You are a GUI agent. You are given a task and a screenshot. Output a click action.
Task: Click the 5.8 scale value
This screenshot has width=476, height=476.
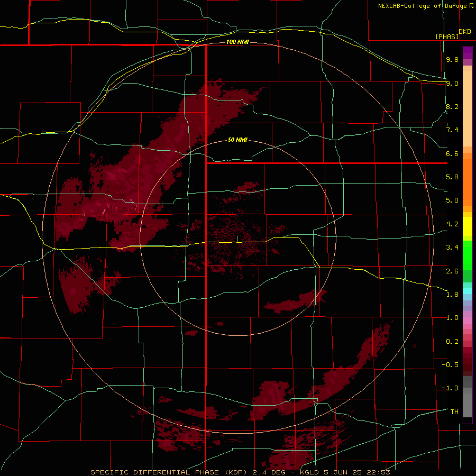coord(452,177)
